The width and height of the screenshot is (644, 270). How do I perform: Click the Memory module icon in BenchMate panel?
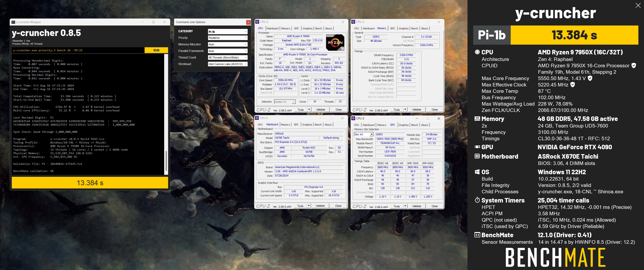pyautogui.click(x=477, y=118)
